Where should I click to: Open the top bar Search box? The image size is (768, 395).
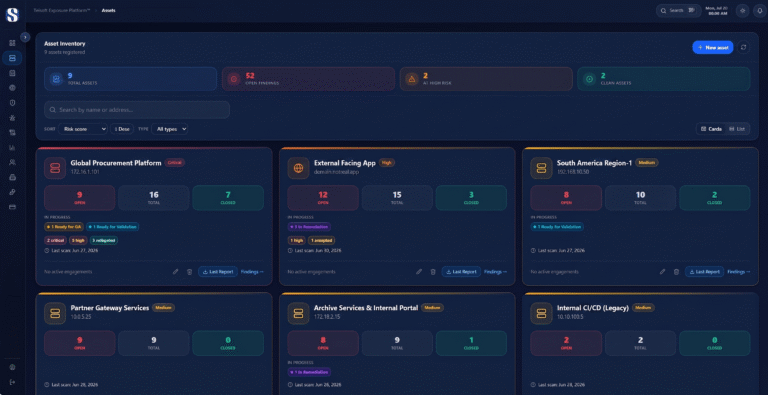point(678,10)
